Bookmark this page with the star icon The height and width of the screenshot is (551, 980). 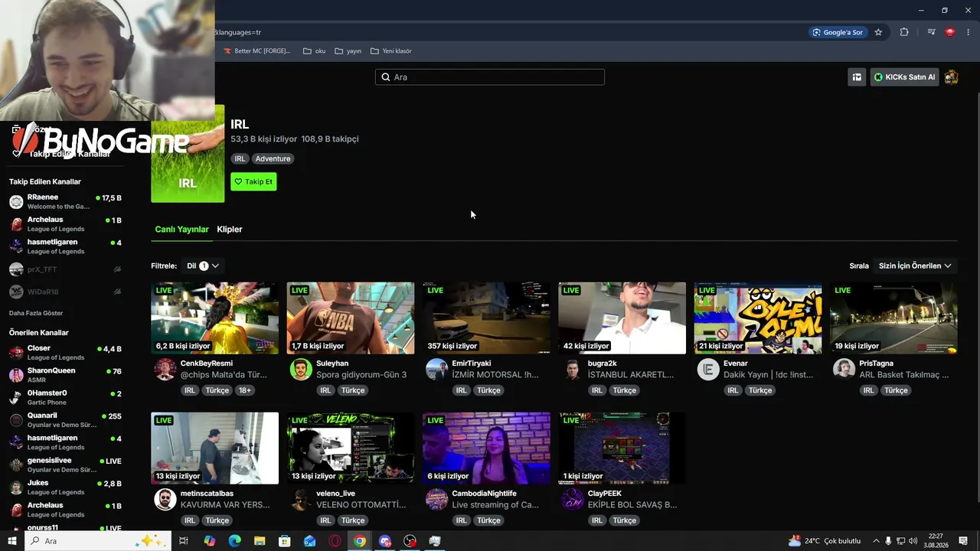point(878,32)
